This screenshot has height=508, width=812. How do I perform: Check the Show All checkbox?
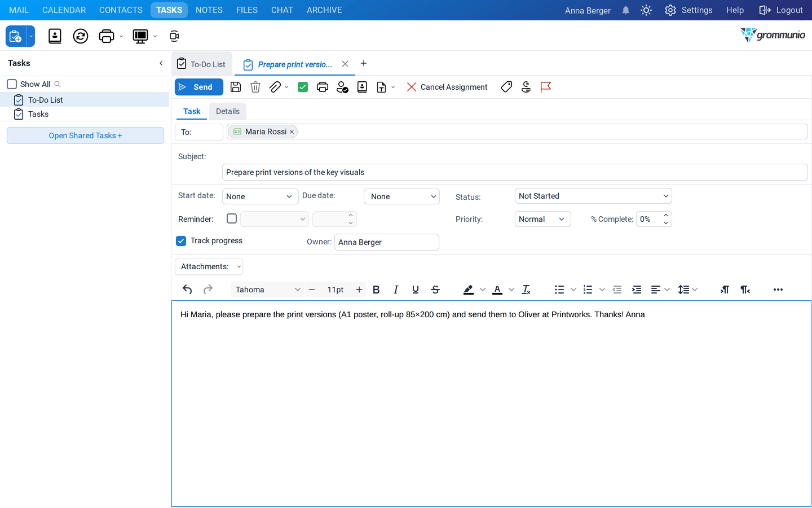click(x=12, y=84)
